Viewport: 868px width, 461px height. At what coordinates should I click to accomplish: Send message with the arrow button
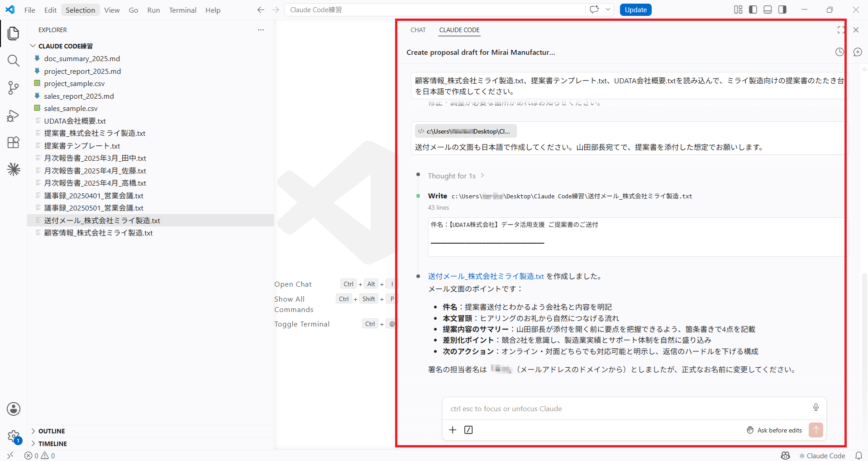tap(816, 430)
